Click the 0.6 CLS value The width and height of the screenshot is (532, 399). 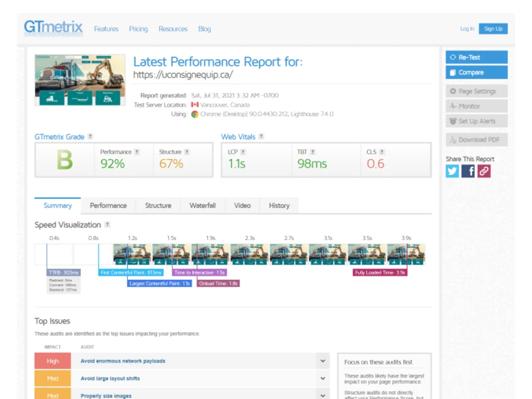point(375,164)
